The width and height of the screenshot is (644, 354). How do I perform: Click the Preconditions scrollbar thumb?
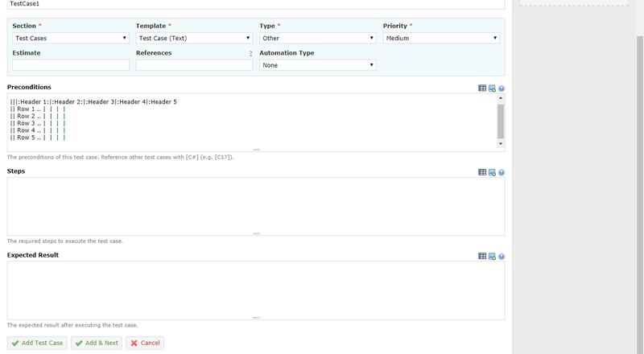[500, 121]
